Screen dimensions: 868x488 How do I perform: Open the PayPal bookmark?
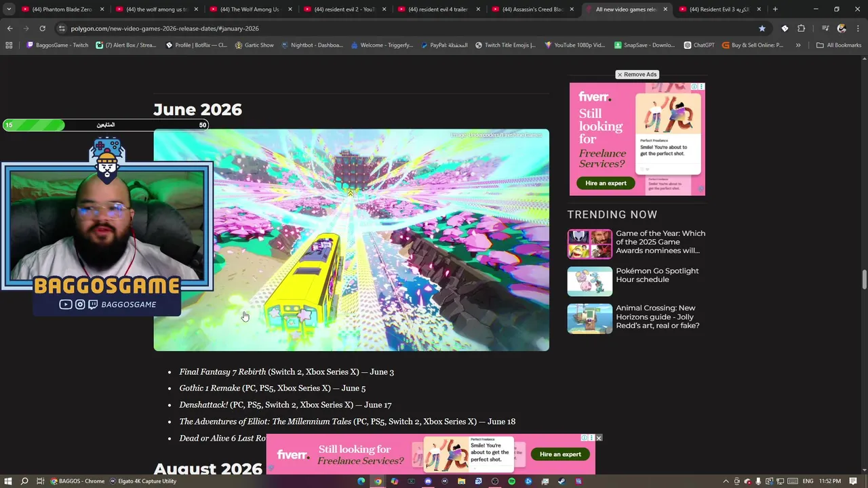point(443,45)
